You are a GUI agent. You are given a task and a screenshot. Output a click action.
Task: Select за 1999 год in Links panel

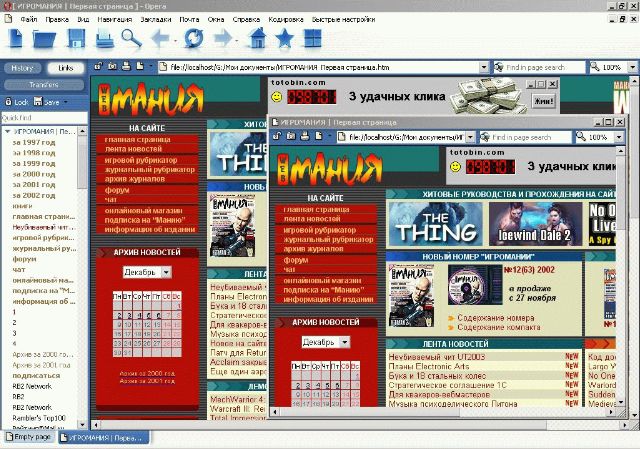coord(34,163)
